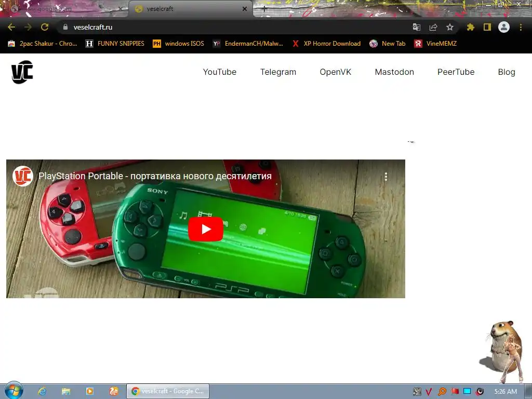Open the VineMEMZ bookmark
Viewport: 532px width, 399px height.
[435, 44]
